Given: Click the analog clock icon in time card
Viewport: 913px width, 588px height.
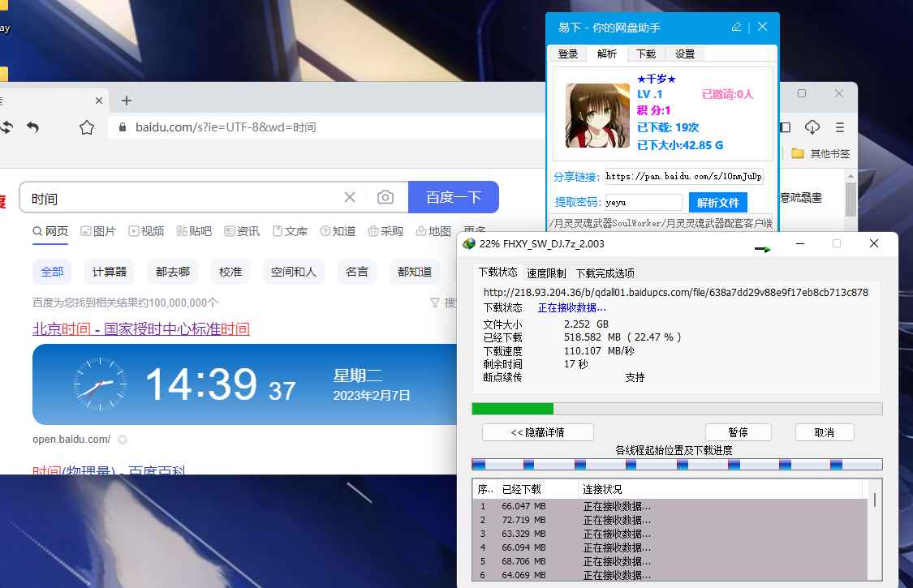Looking at the screenshot, I should [x=100, y=384].
